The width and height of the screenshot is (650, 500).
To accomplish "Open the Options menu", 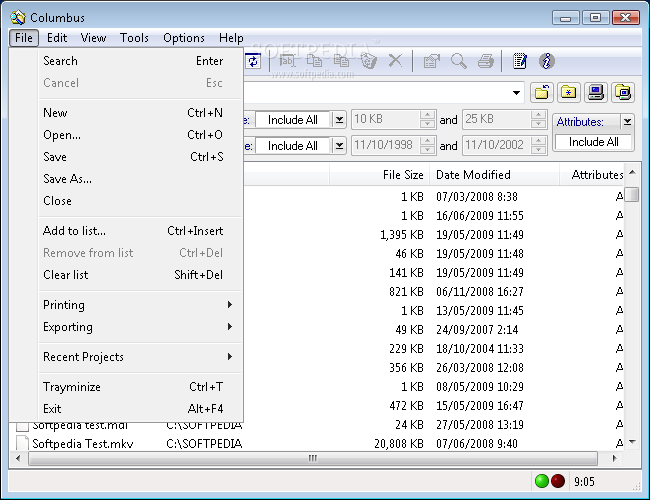I will click(x=184, y=38).
